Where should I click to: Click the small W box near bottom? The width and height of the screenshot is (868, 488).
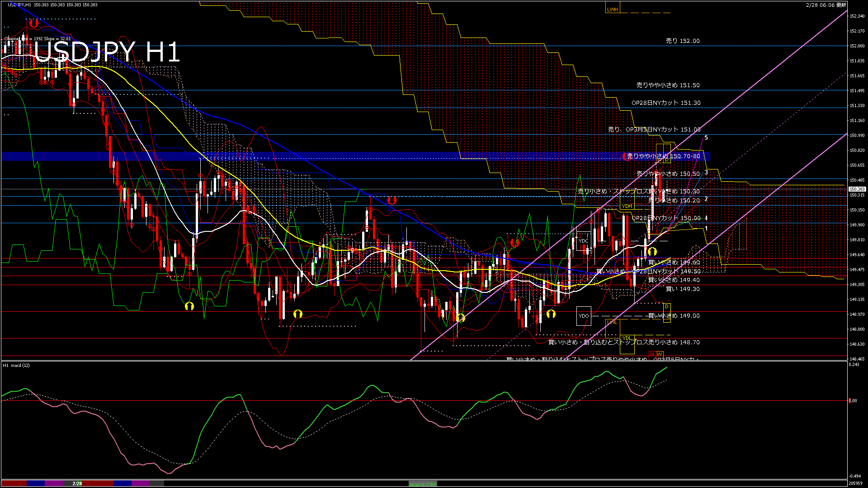click(659, 354)
